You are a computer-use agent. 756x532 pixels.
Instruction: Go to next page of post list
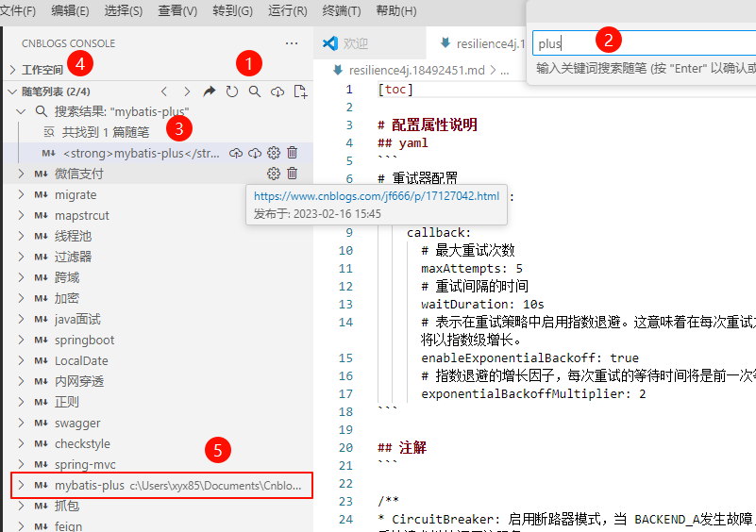pyautogui.click(x=187, y=91)
